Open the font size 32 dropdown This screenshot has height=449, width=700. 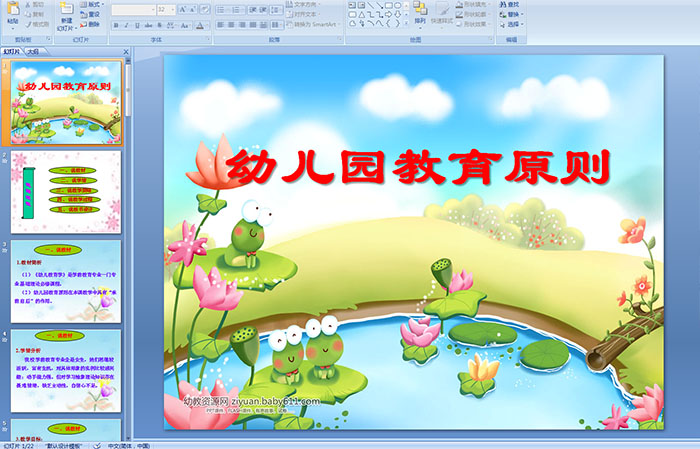(166, 9)
